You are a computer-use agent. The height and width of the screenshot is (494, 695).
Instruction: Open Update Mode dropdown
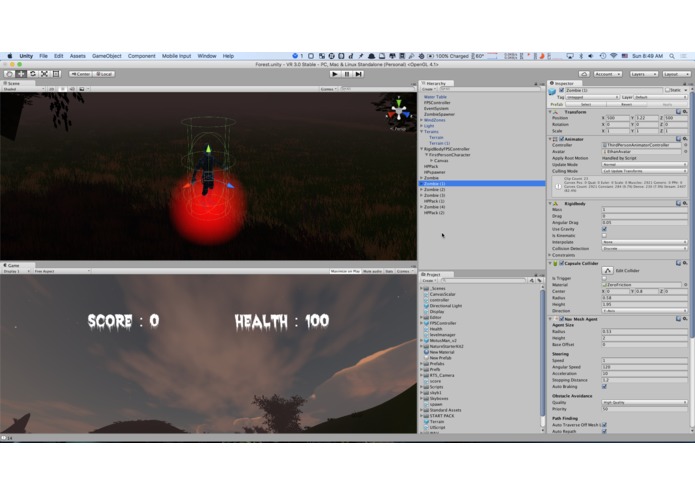click(644, 164)
